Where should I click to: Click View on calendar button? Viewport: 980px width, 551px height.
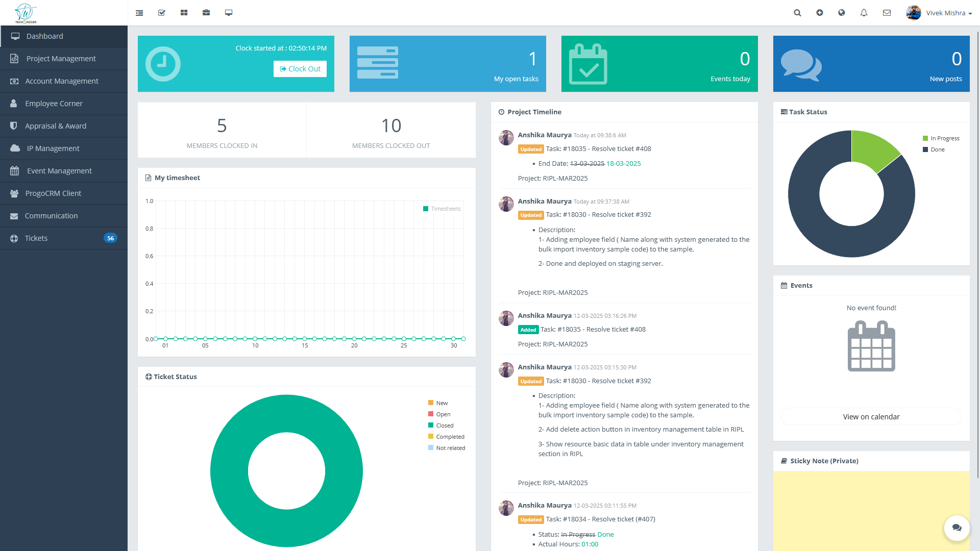click(x=871, y=417)
